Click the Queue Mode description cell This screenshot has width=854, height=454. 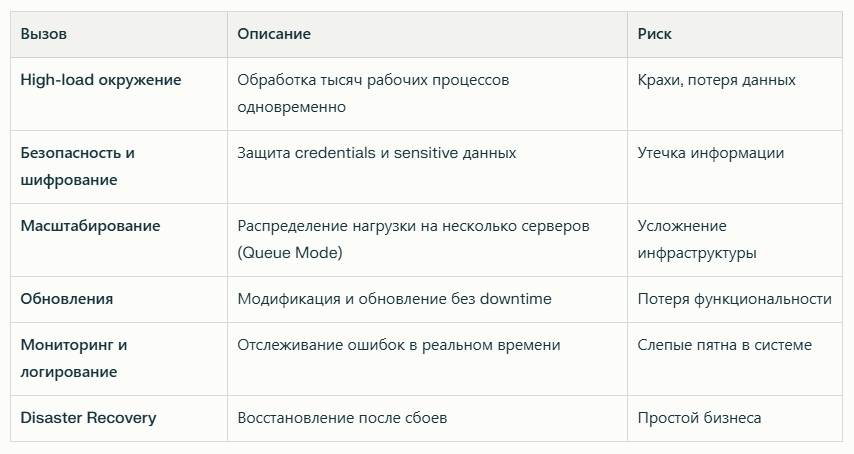point(427,240)
